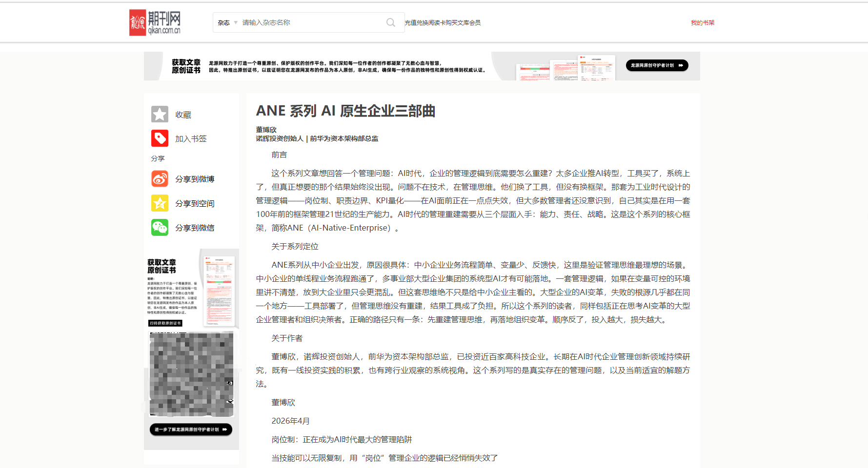Click the article title ANE 系列 AI 原生企业三部曲
868x468 pixels.
coord(345,111)
